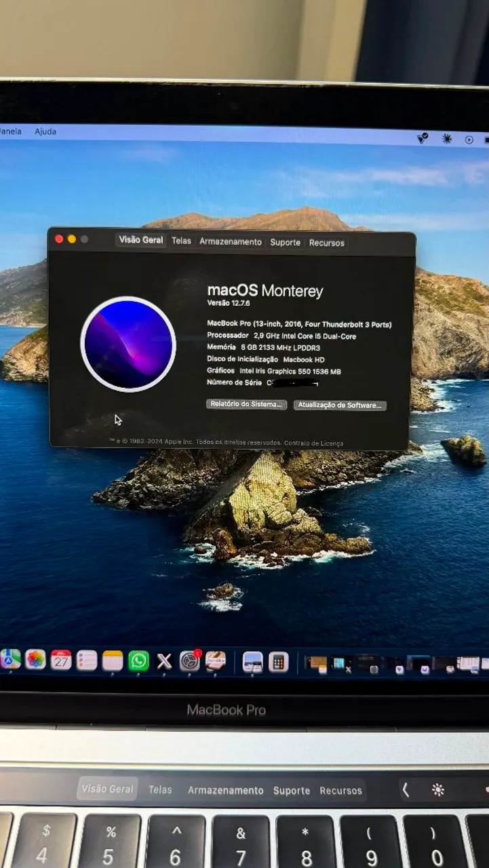Select the Visão Geral tab

(141, 240)
